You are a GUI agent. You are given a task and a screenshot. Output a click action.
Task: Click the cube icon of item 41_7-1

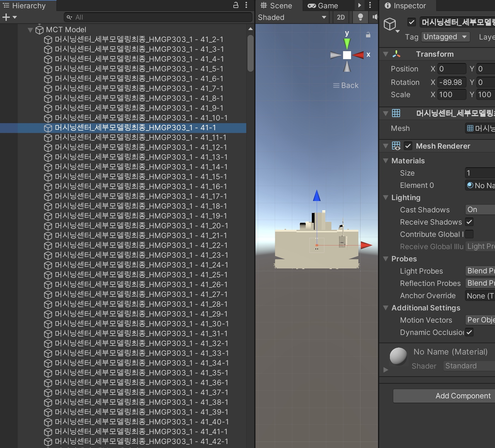(x=48, y=89)
